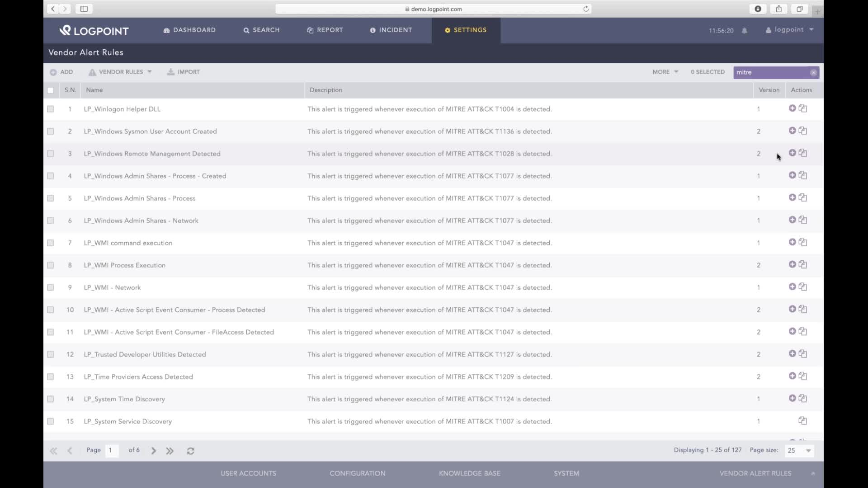Clear the mitre search filter

[x=814, y=72]
